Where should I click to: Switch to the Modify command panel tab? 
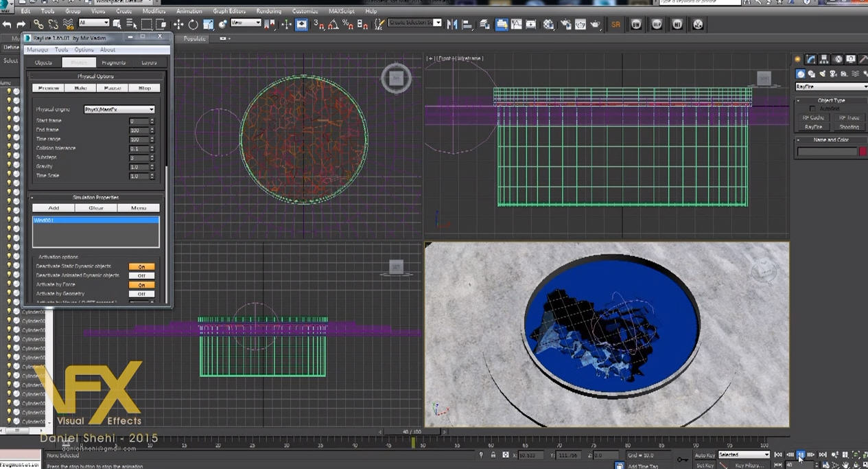810,60
